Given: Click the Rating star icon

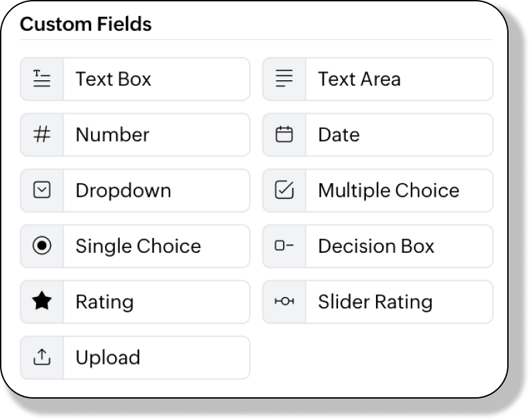Looking at the screenshot, I should pos(42,301).
